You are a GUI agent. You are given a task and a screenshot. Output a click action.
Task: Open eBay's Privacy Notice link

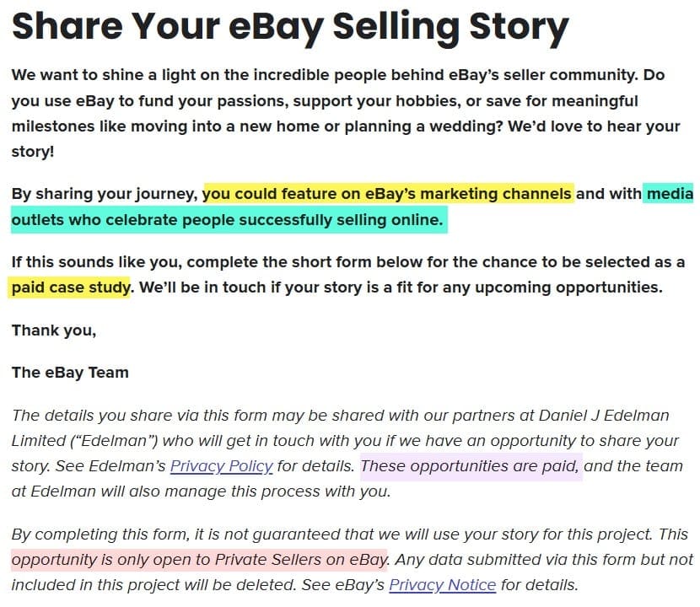tap(442, 584)
